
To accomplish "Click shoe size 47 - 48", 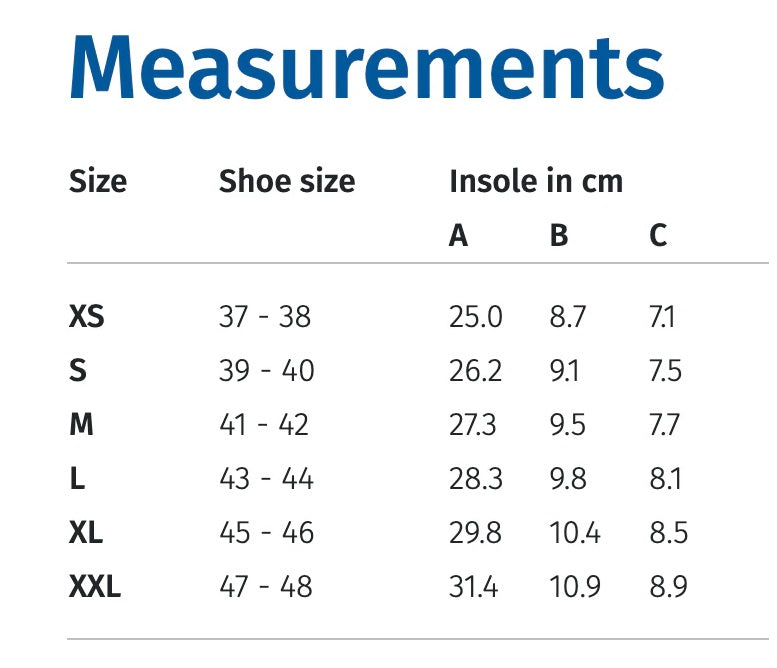I will 266,587.
